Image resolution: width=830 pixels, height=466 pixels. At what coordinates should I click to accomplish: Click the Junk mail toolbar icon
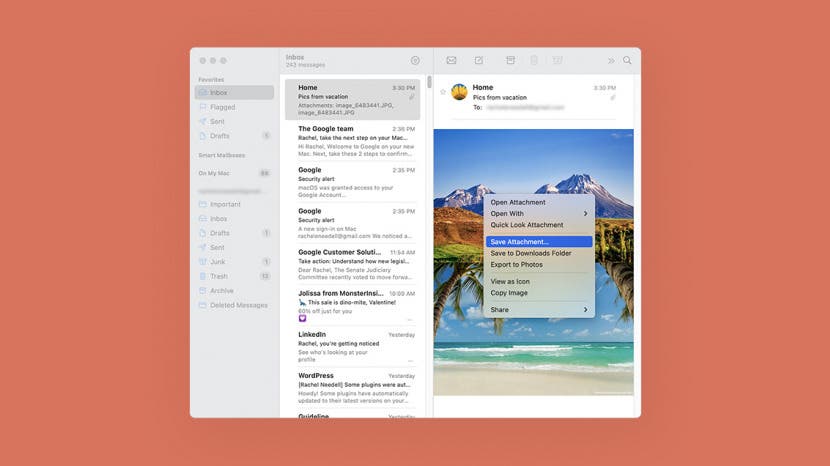tap(557, 60)
